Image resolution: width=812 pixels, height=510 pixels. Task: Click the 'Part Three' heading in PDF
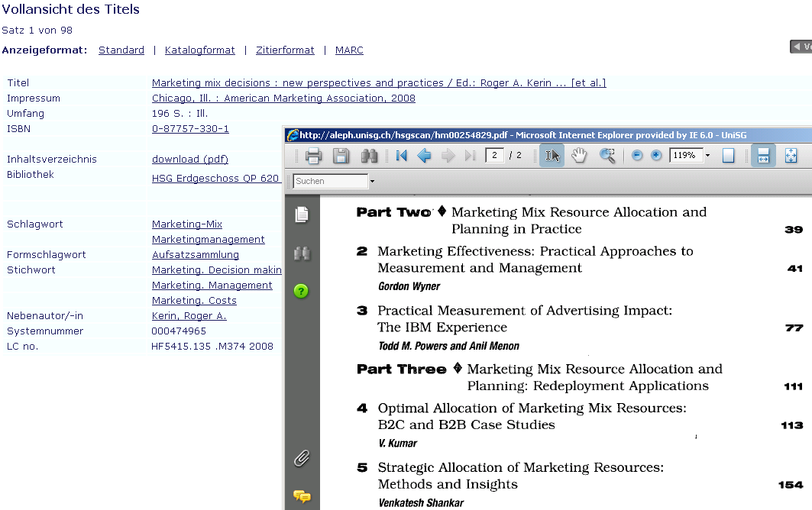[402, 370]
